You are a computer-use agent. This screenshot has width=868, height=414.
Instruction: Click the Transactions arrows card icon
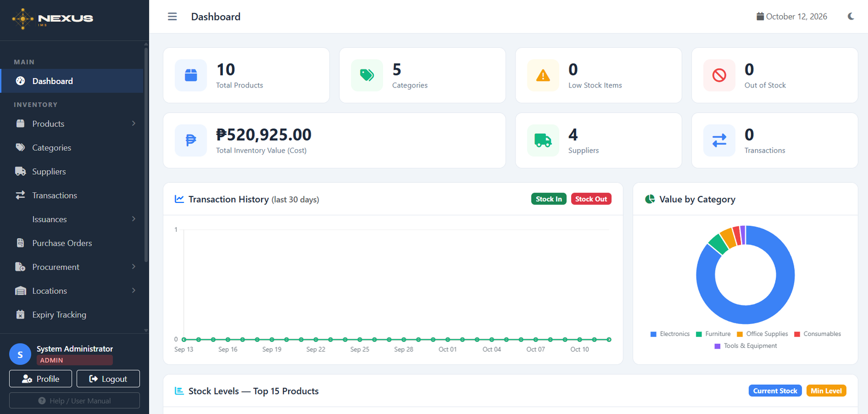click(x=719, y=141)
